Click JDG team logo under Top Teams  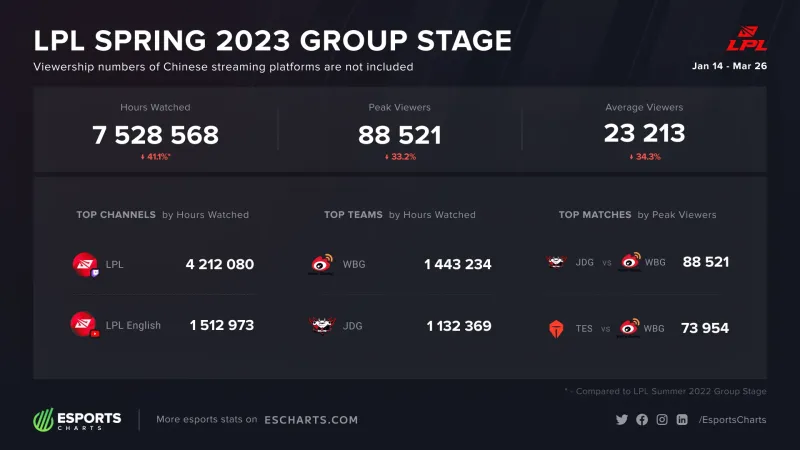pos(322,326)
